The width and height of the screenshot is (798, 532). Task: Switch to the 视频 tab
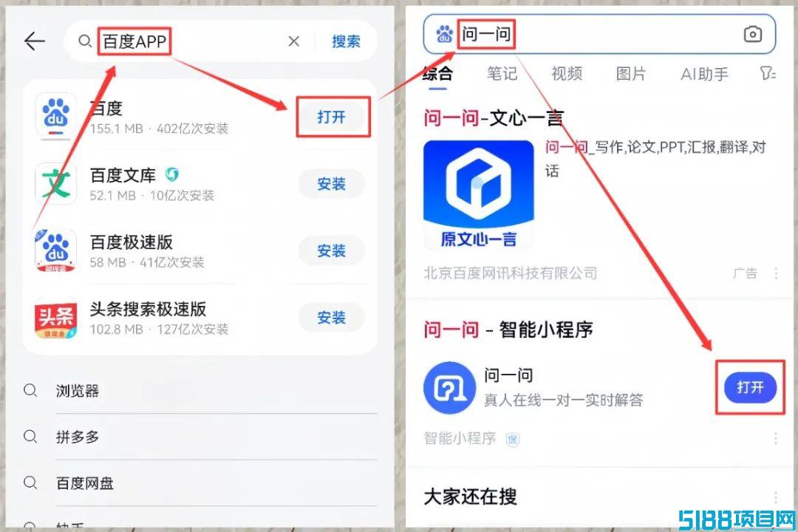tap(567, 74)
